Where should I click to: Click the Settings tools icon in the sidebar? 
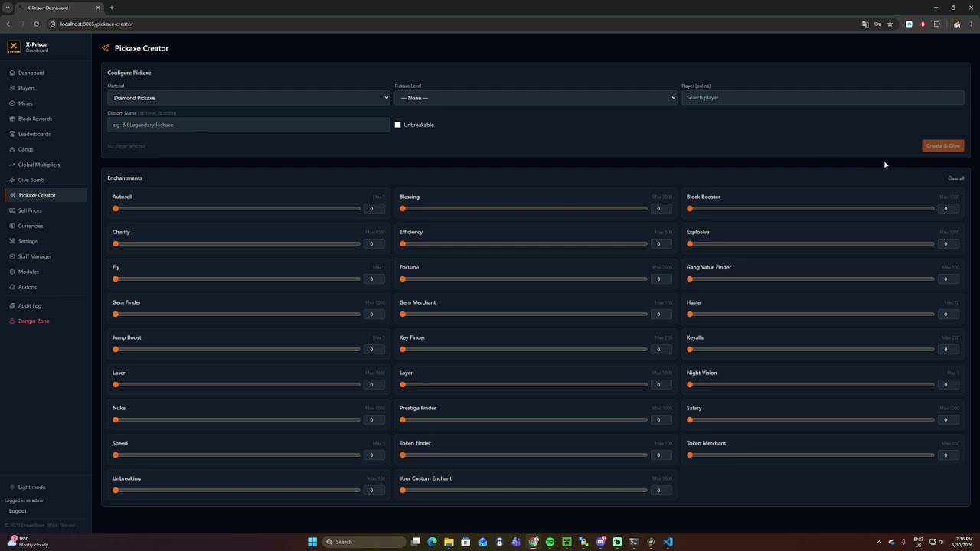12,241
